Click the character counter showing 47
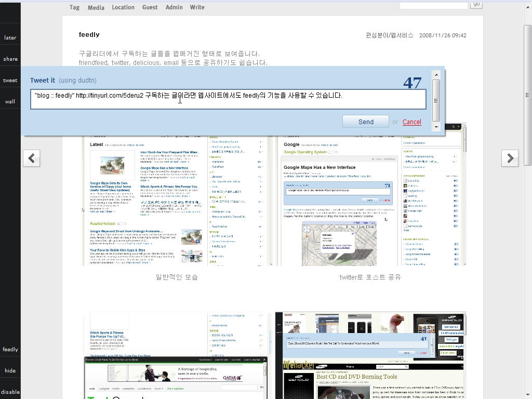The height and width of the screenshot is (399, 532). [412, 83]
